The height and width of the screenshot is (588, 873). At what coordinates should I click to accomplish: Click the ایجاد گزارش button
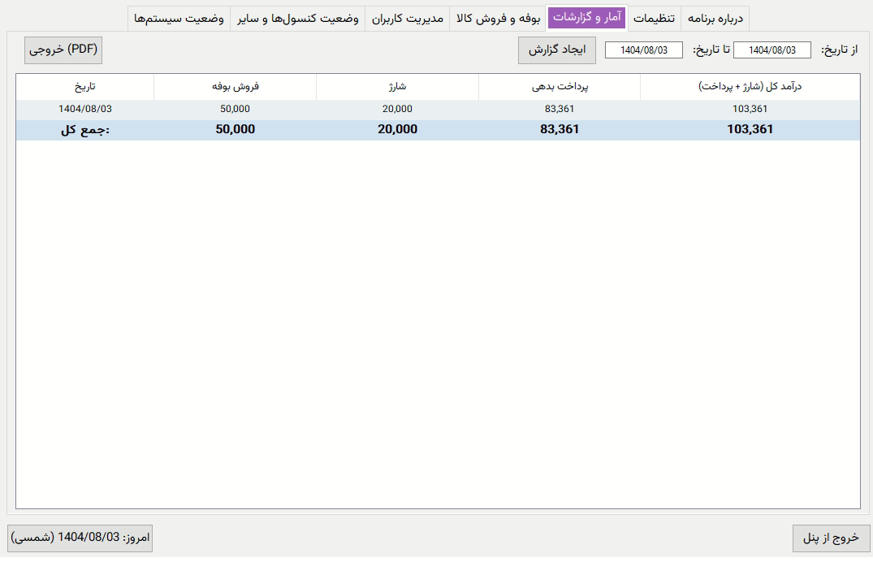(557, 50)
